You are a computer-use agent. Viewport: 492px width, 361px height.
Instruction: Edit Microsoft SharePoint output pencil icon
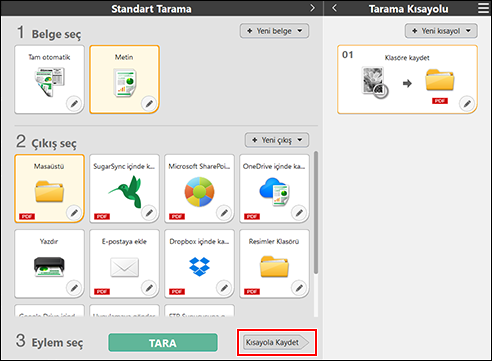[224, 213]
